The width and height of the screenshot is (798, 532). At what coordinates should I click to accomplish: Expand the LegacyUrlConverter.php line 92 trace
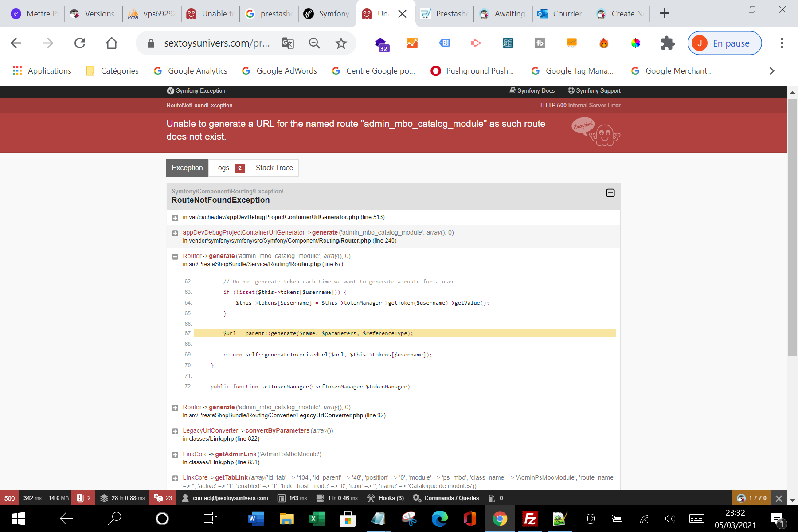175,408
